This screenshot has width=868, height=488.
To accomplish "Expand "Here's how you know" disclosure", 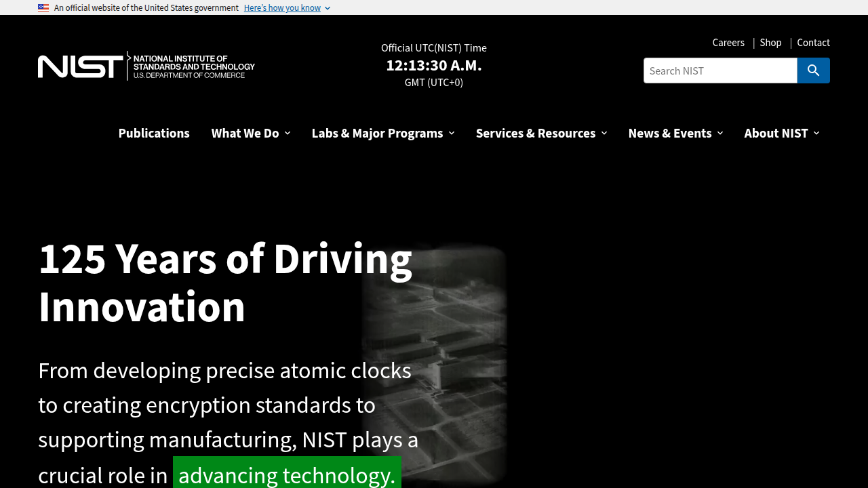I will click(287, 7).
